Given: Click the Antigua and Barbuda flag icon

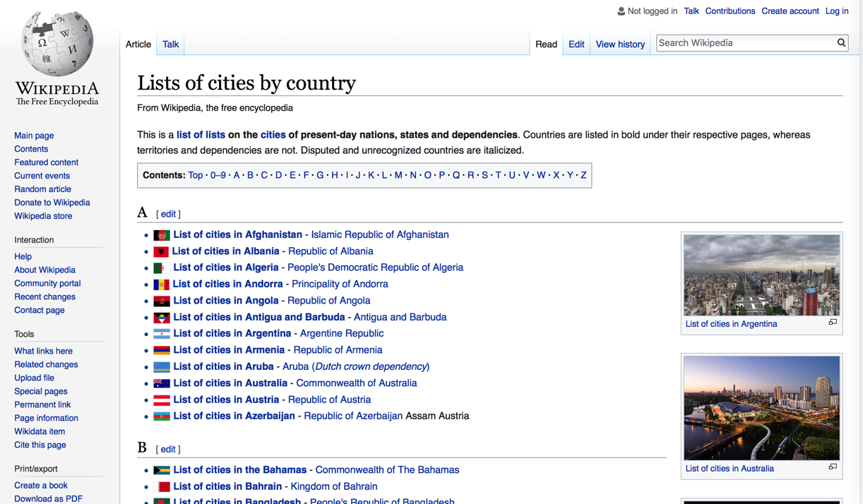Looking at the screenshot, I should coord(162,318).
